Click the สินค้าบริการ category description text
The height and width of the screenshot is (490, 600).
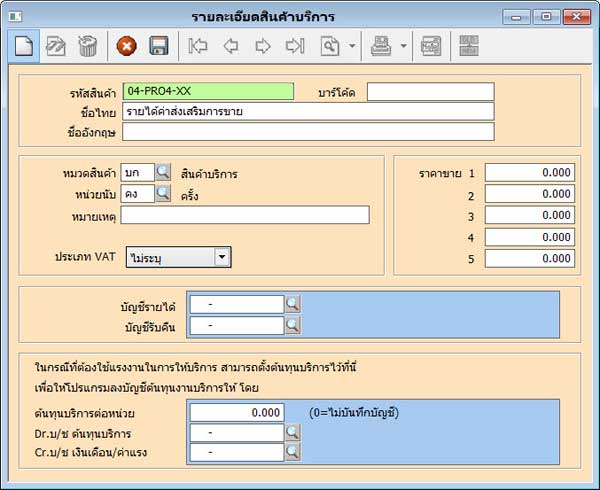209,174
